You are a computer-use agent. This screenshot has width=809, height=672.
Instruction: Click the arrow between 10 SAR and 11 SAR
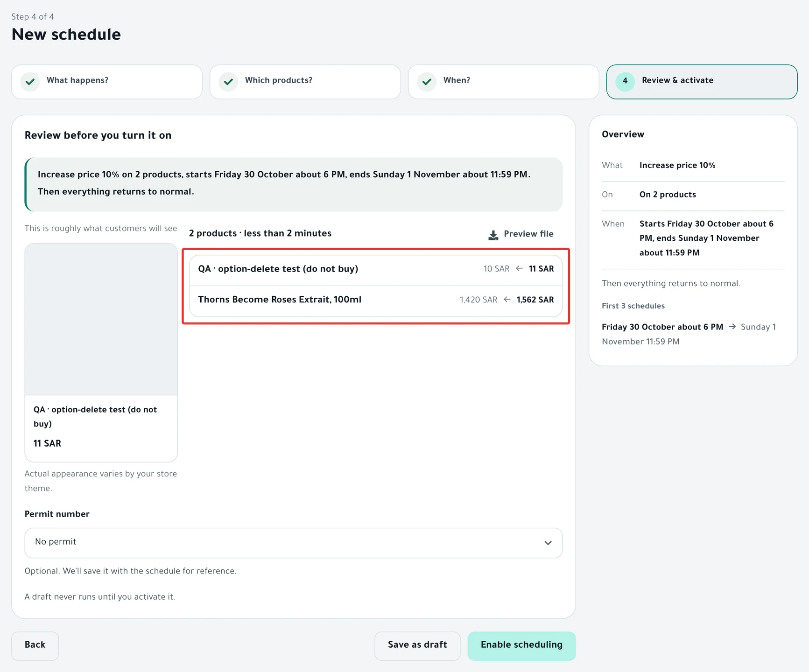(519, 268)
